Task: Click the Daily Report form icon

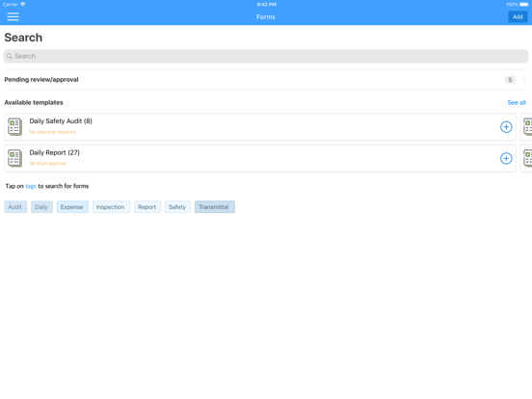Action: [14, 158]
